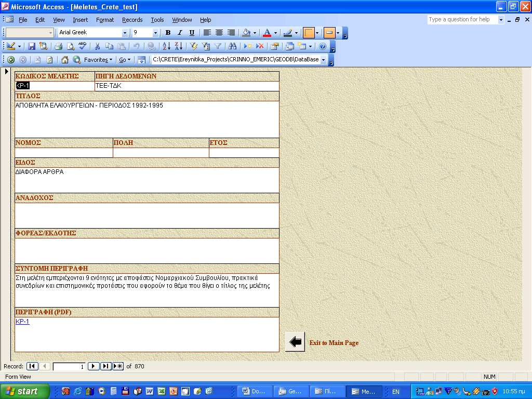Open the Fill Color dropdown arrow
This screenshot has width=532, height=399.
(255, 33)
